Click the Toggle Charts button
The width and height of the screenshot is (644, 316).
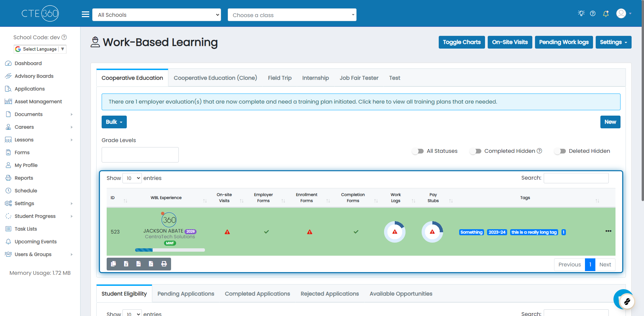pos(462,42)
